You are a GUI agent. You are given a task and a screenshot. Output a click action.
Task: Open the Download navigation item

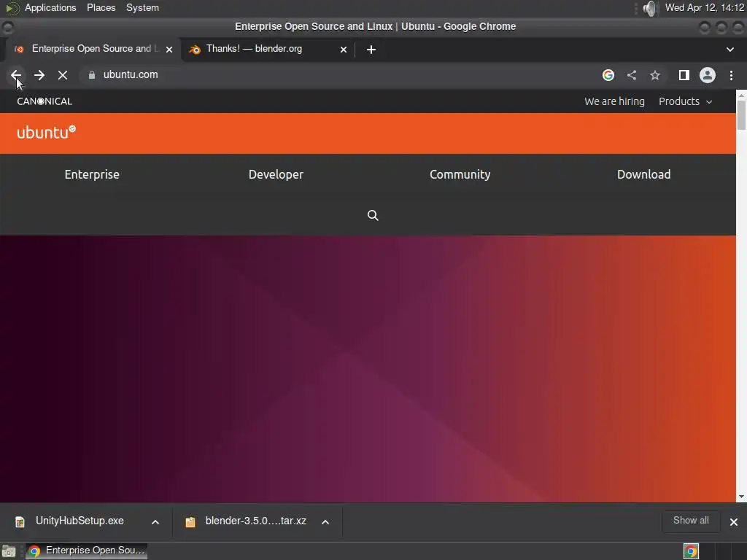643,174
